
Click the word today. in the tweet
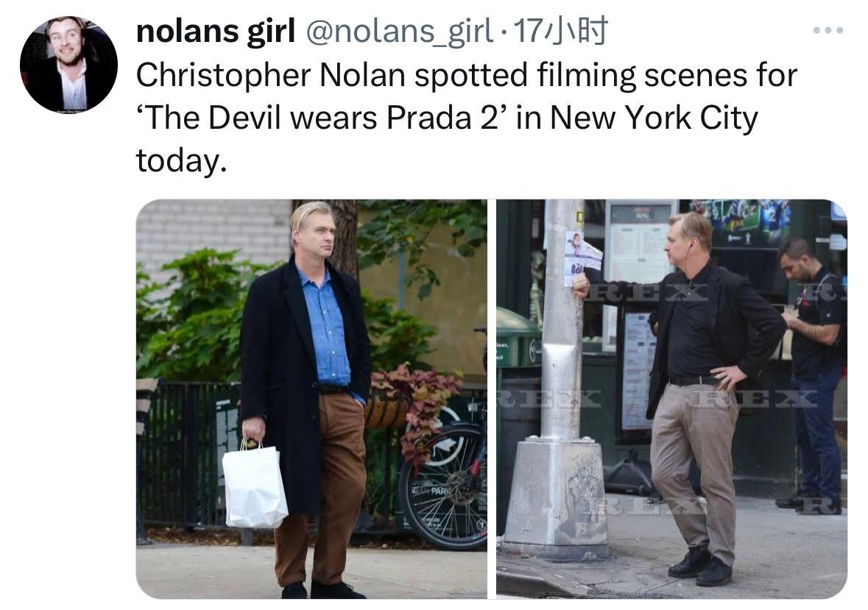tap(182, 160)
